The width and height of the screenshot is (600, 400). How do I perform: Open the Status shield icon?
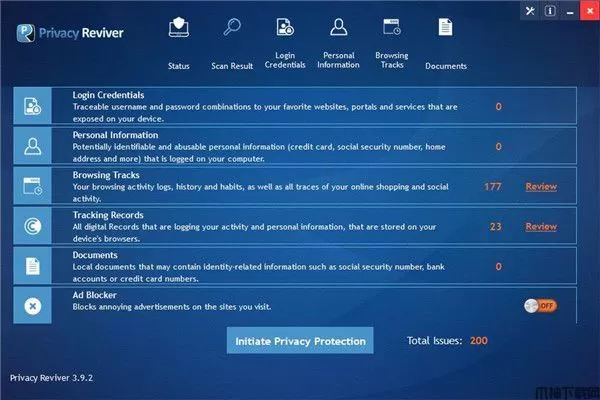point(179,27)
